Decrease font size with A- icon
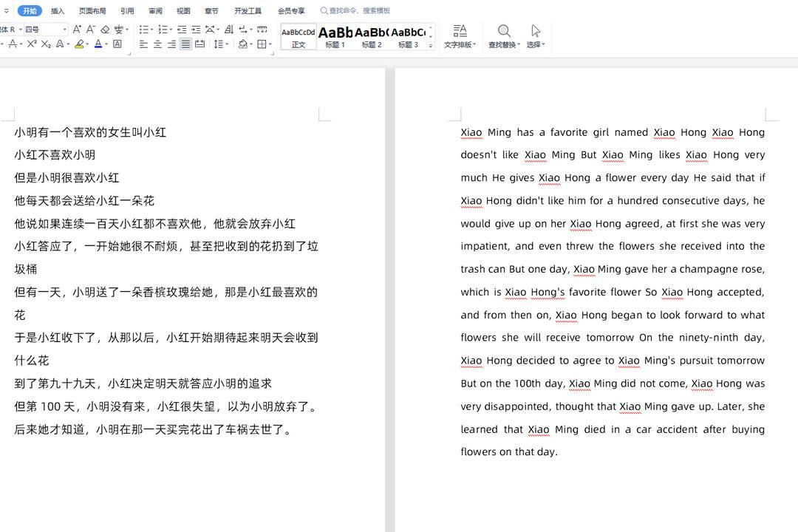 [91, 30]
